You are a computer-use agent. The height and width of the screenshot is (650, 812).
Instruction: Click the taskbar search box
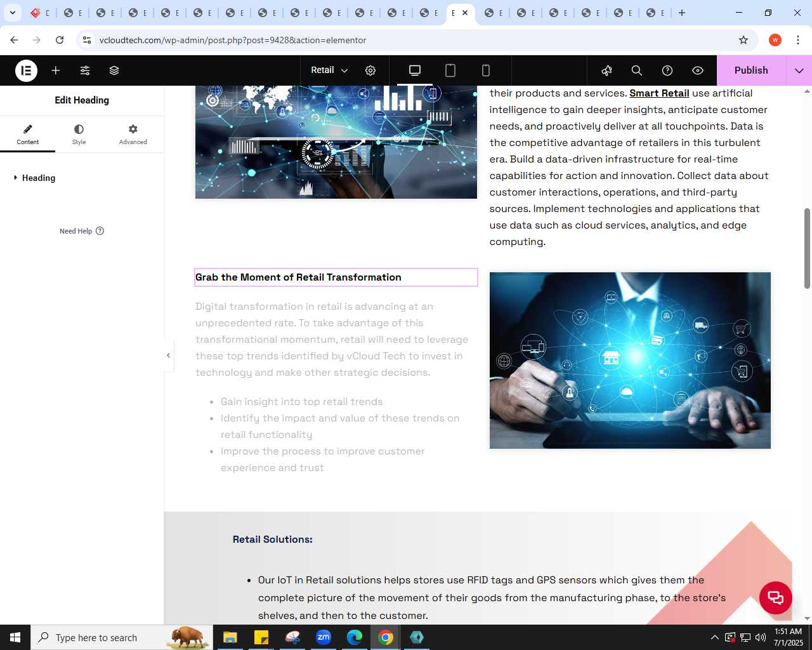tap(121, 637)
